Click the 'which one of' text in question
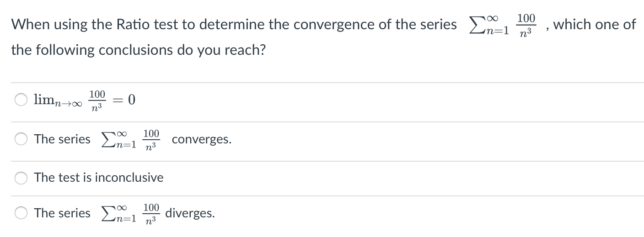Screen dimensions: 644x237 click(x=595, y=24)
